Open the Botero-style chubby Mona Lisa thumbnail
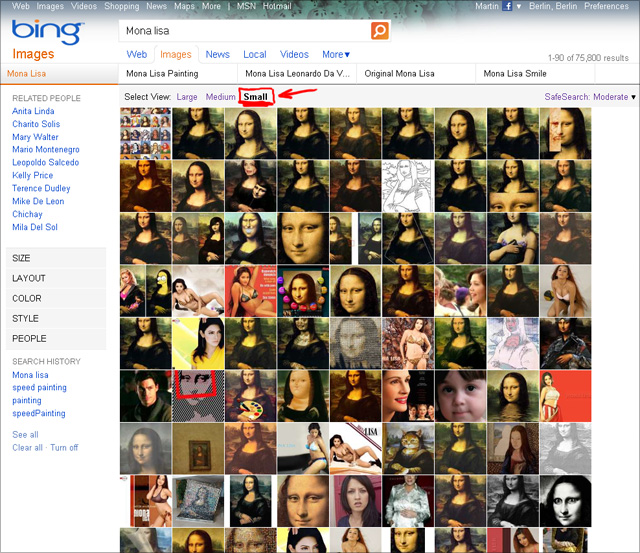The width and height of the screenshot is (640, 553). pyautogui.click(x=303, y=396)
